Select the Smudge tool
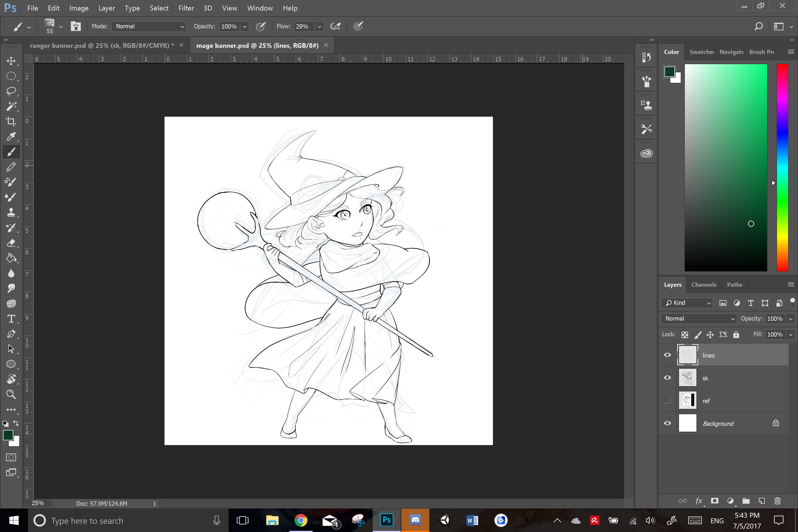The width and height of the screenshot is (798, 532). click(11, 288)
